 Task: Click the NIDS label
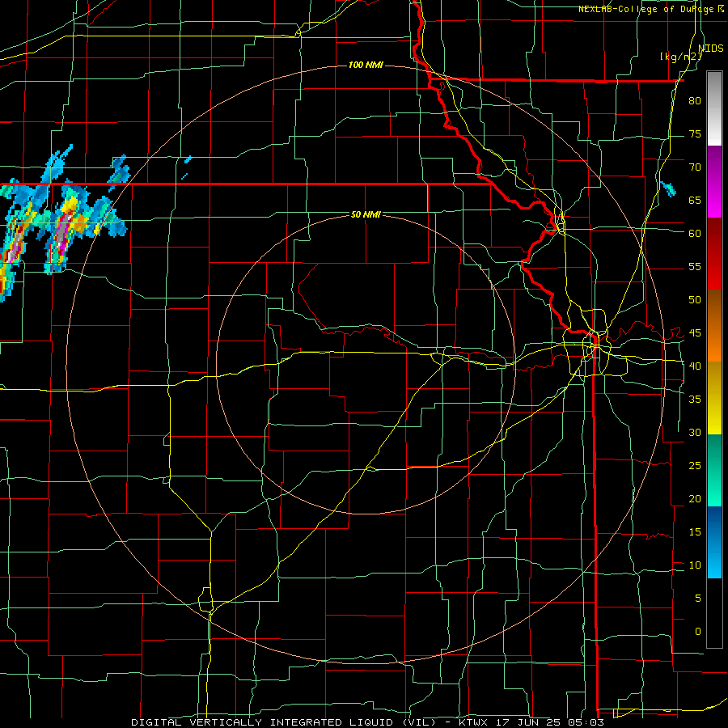click(711, 49)
